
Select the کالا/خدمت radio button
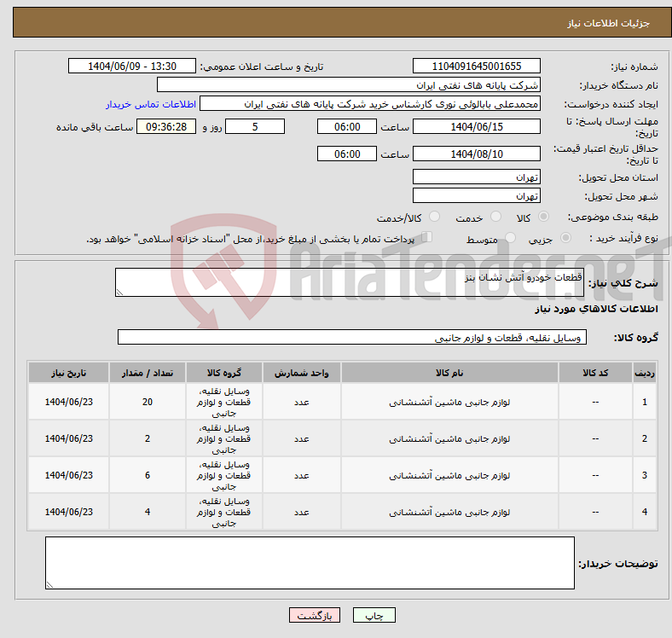click(435, 217)
